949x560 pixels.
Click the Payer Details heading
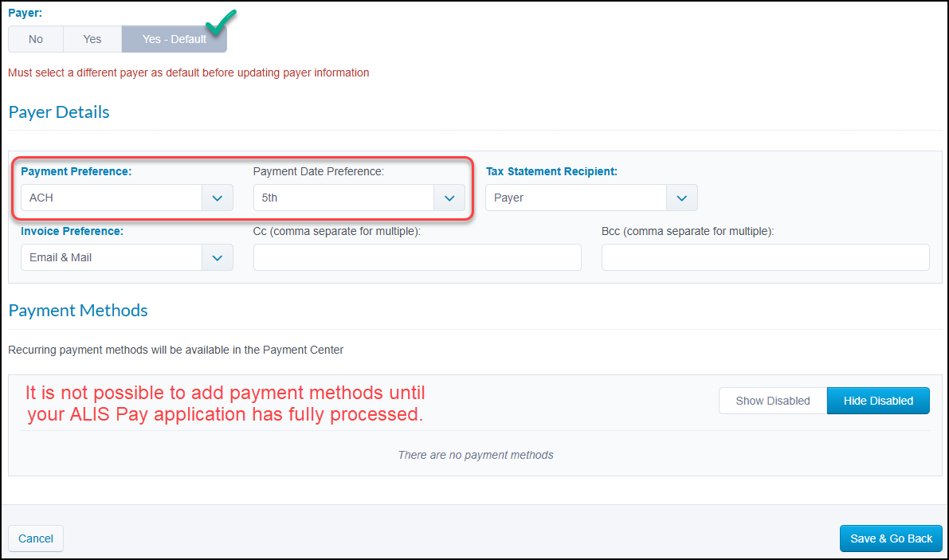pyautogui.click(x=59, y=112)
